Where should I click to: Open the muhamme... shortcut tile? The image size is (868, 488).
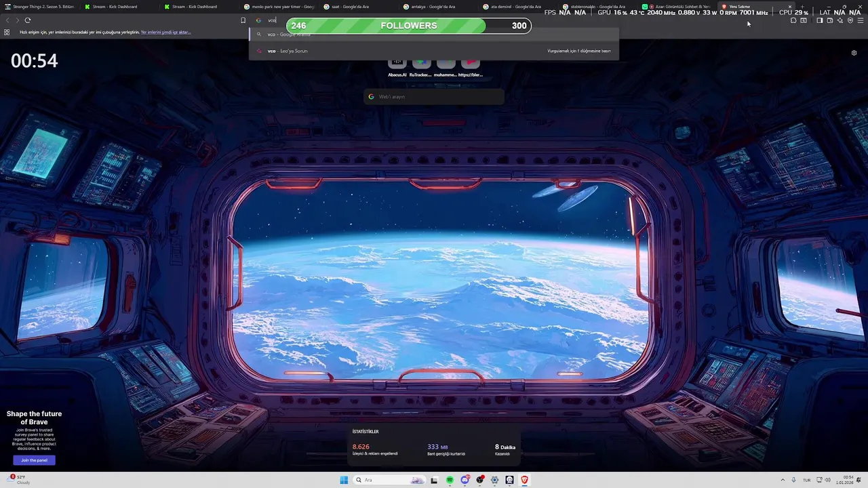[446, 67]
